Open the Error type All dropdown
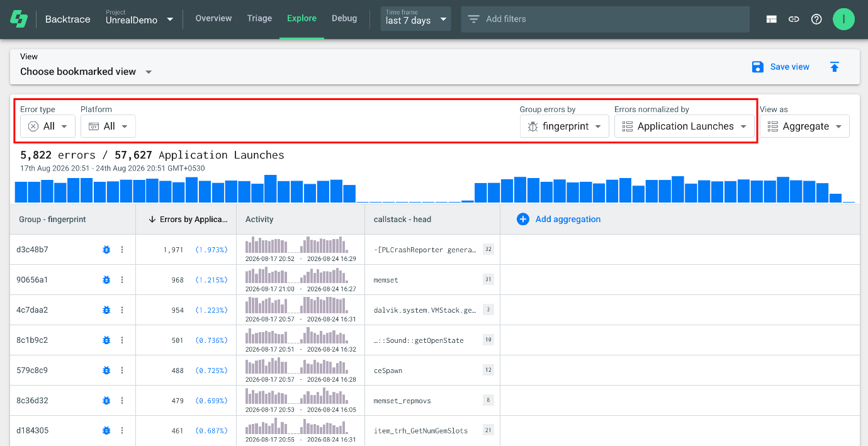The width and height of the screenshot is (868, 446). [x=48, y=126]
